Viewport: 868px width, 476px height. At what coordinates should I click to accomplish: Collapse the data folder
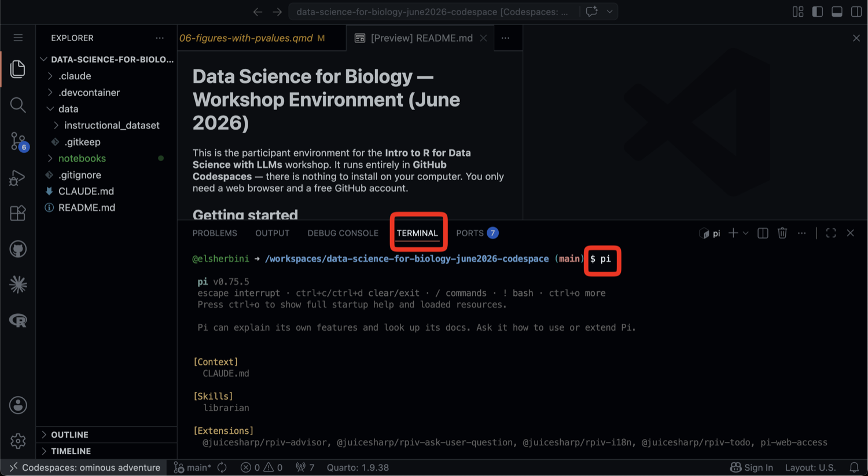[107, 109]
